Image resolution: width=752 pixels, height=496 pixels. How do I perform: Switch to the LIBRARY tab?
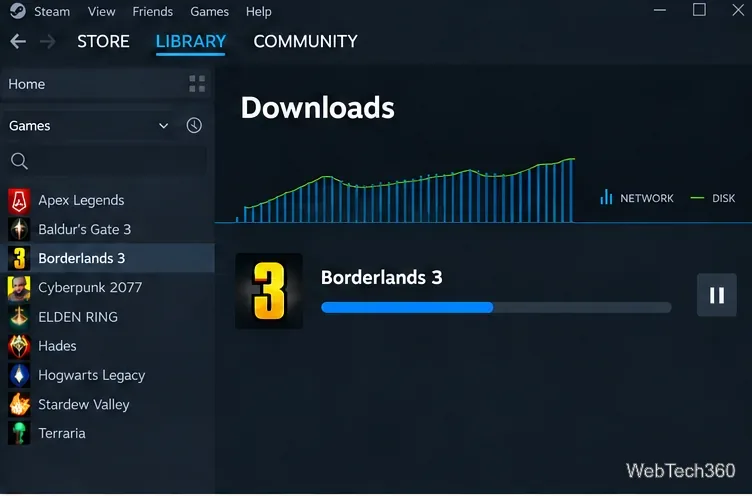190,42
